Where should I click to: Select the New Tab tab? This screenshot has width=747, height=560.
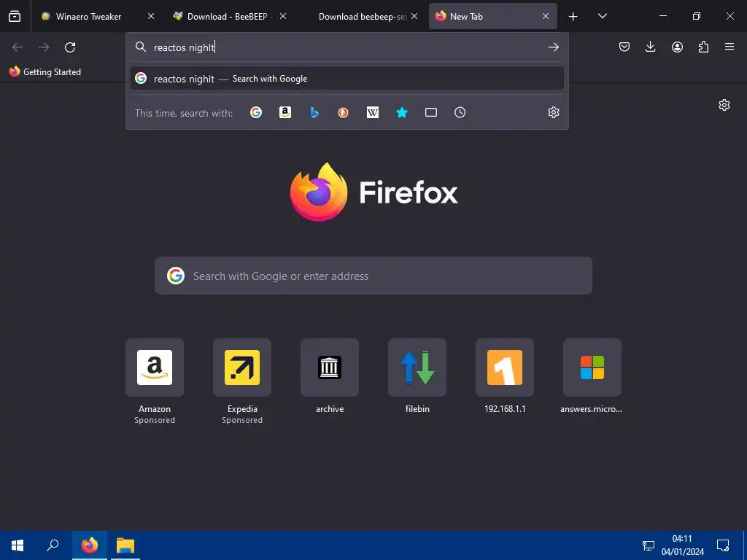click(x=492, y=16)
